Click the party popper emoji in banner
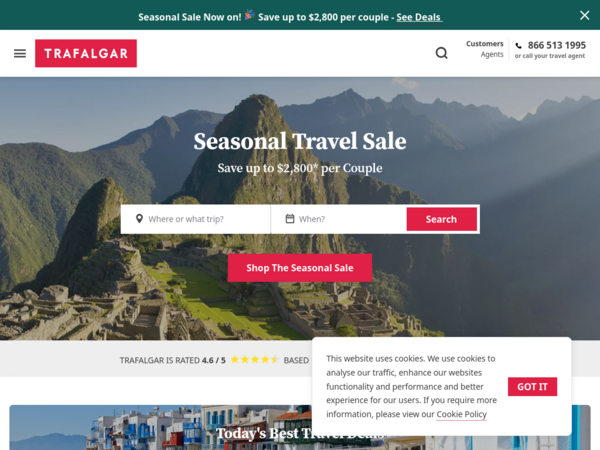600x450 pixels. pos(250,15)
